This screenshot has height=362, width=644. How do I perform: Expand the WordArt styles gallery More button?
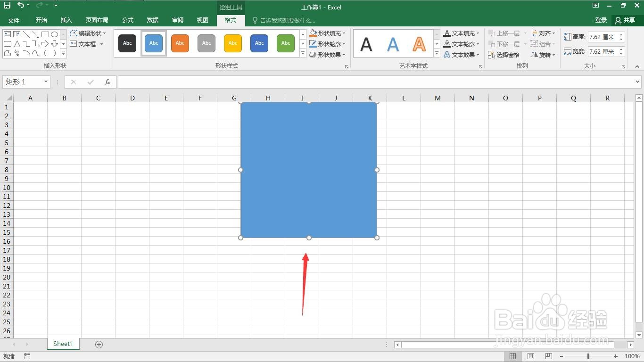click(x=437, y=54)
